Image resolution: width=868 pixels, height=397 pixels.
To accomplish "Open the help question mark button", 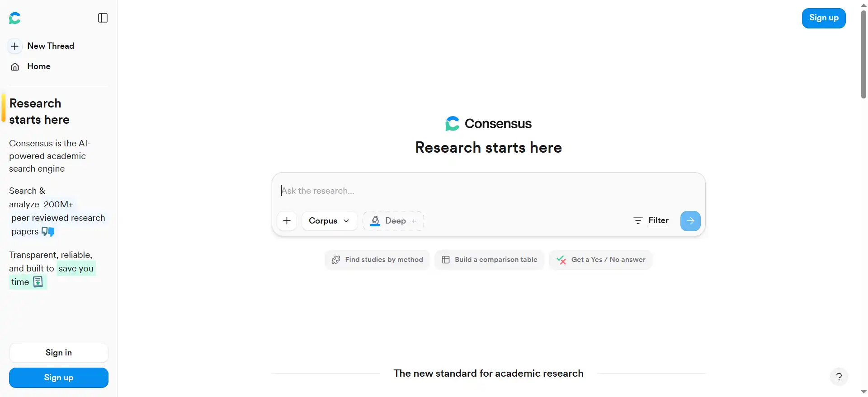I will (839, 377).
